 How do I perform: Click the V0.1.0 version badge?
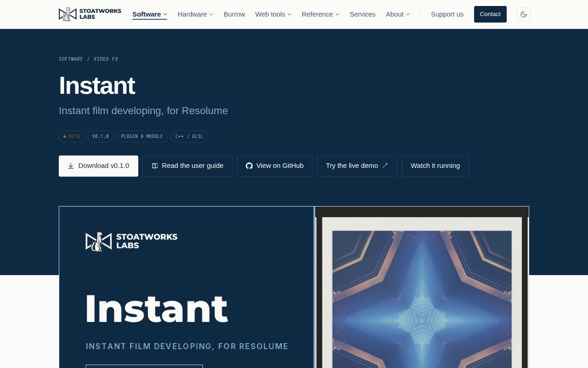[x=101, y=137]
